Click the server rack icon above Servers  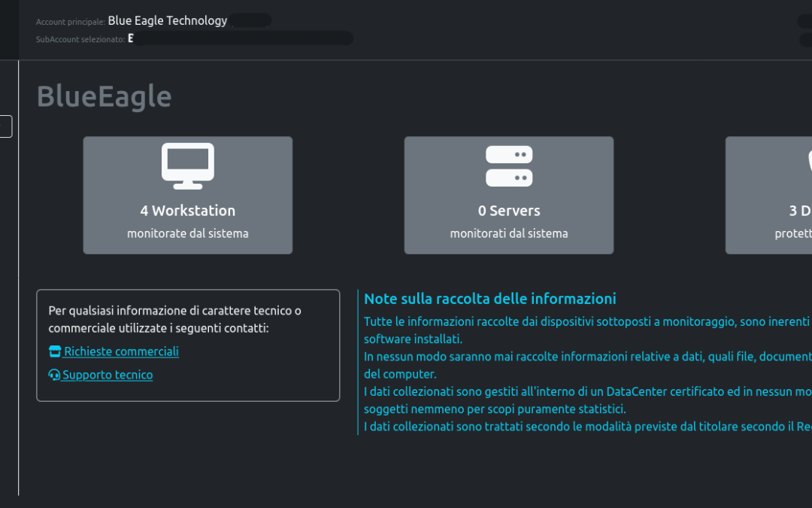pos(509,166)
